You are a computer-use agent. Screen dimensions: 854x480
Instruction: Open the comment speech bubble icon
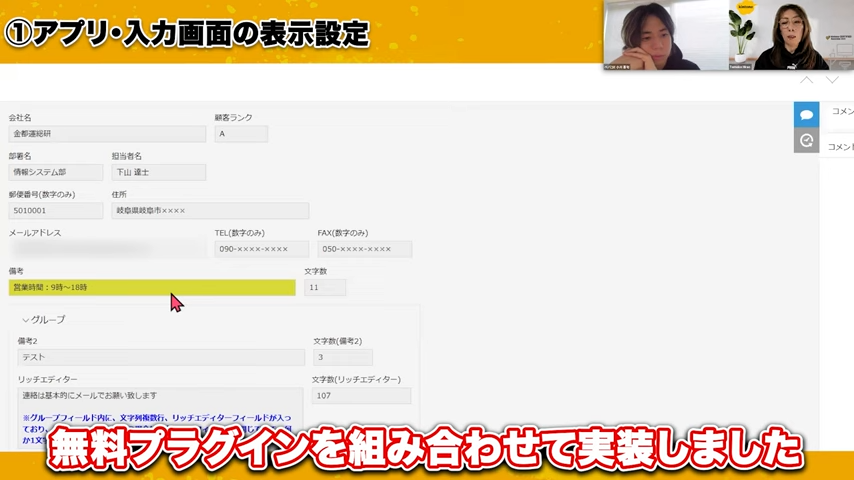(806, 115)
